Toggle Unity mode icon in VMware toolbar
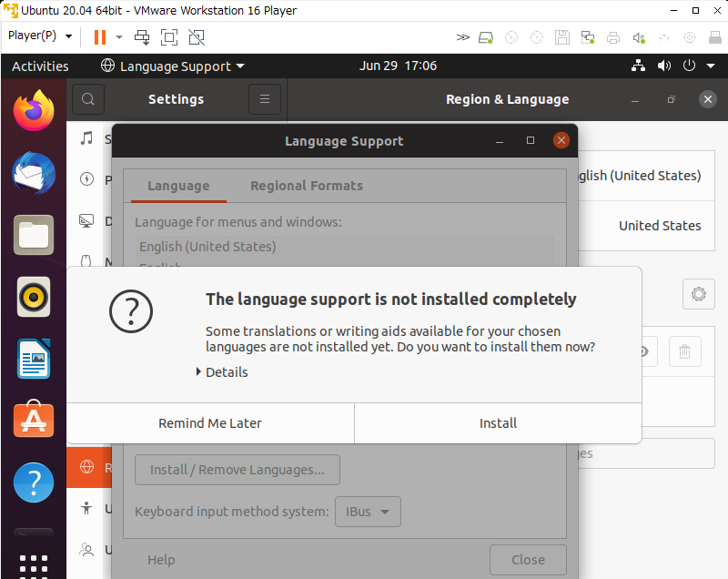This screenshot has width=728, height=579. click(197, 37)
